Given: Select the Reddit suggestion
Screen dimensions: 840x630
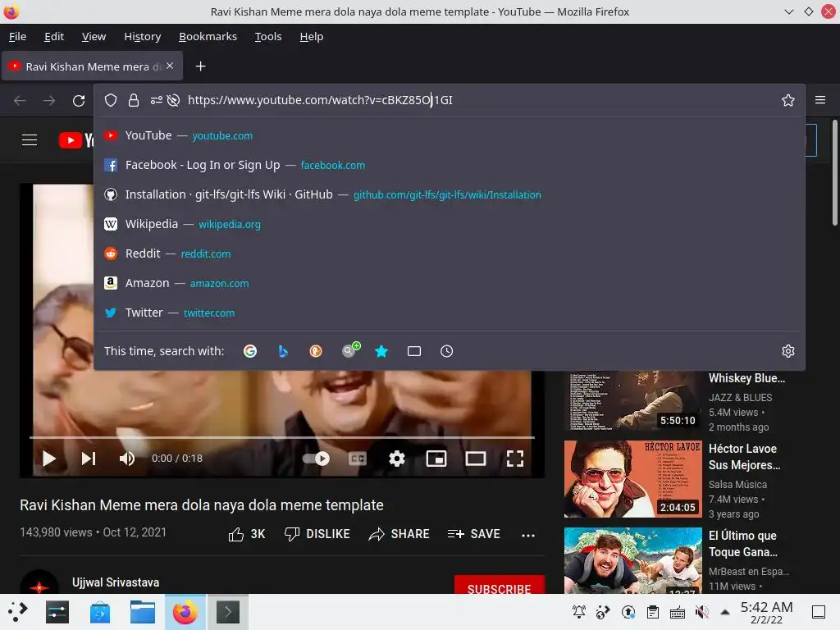Looking at the screenshot, I should pyautogui.click(x=449, y=253).
